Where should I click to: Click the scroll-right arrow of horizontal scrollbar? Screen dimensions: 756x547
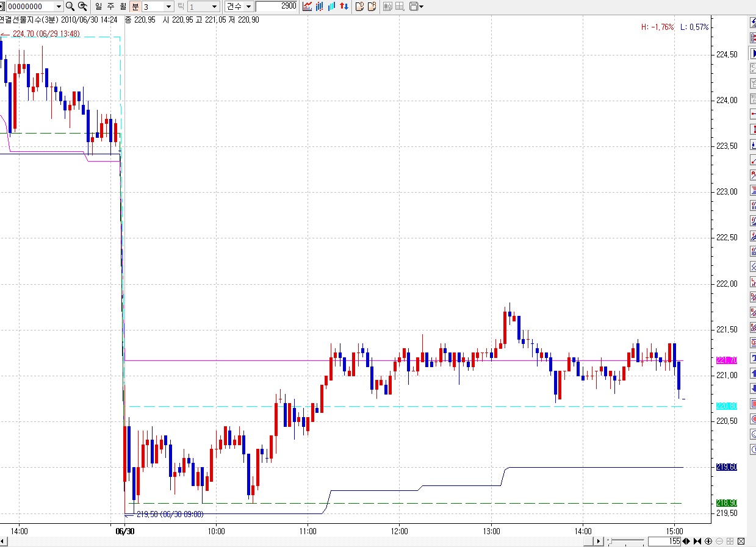(599, 542)
